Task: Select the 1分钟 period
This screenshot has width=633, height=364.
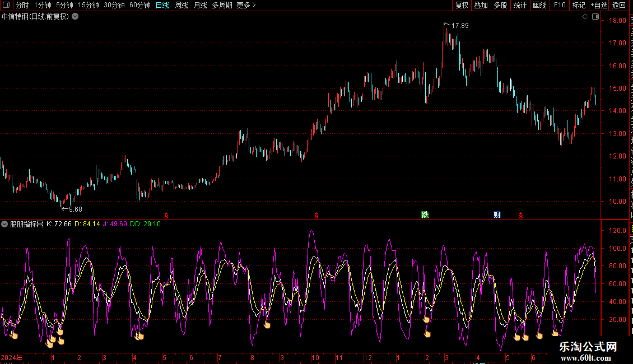Action: click(x=43, y=5)
